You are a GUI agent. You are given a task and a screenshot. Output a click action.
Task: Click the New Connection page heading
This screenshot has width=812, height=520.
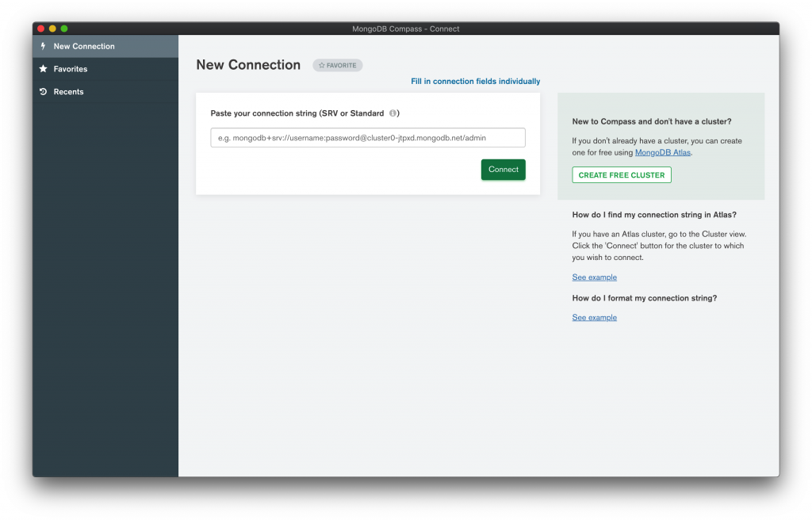click(248, 65)
